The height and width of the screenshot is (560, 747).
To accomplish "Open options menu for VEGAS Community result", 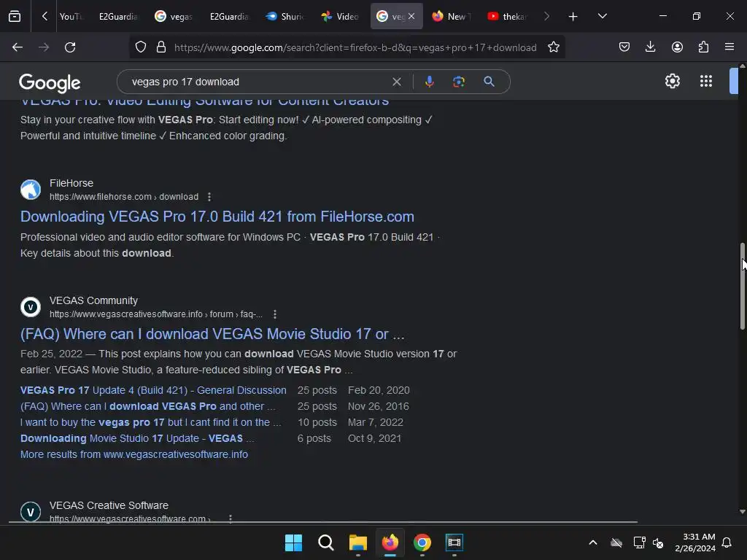I will pyautogui.click(x=275, y=314).
